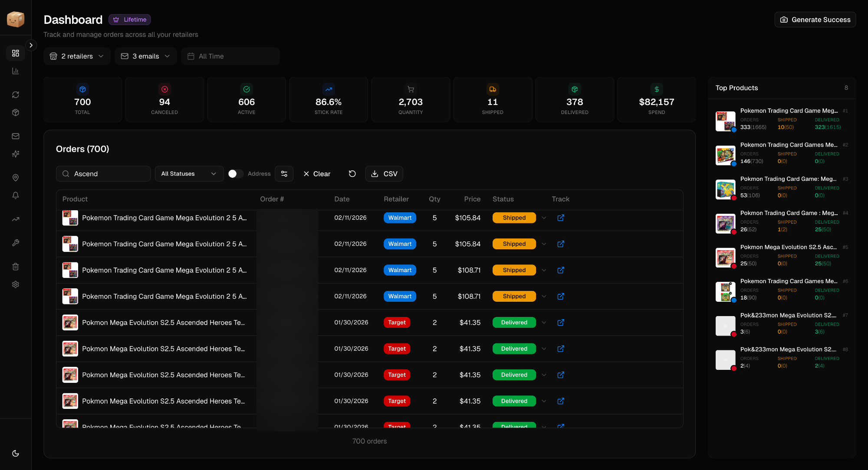Switch to dark mode with the moon icon
The width and height of the screenshot is (868, 470).
tap(16, 453)
